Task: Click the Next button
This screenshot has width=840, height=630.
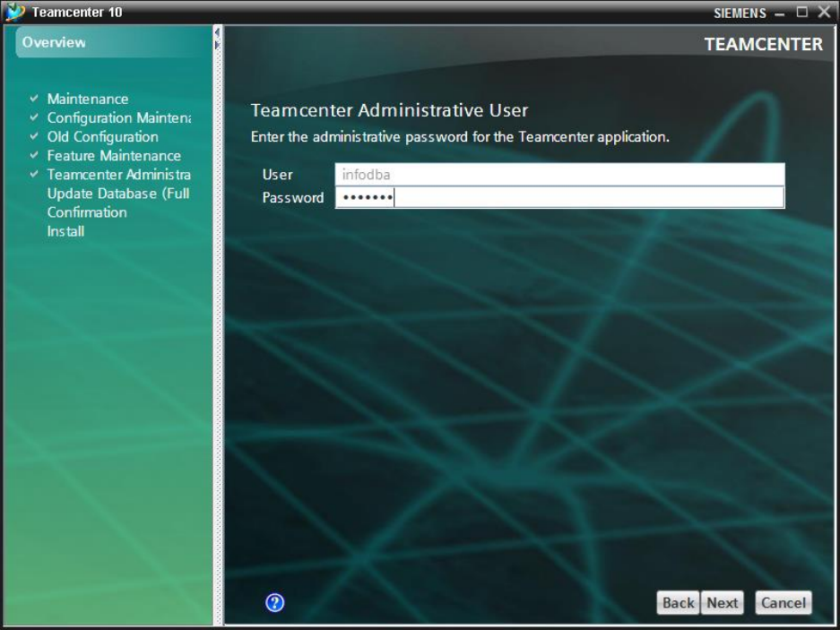Action: pos(723,603)
